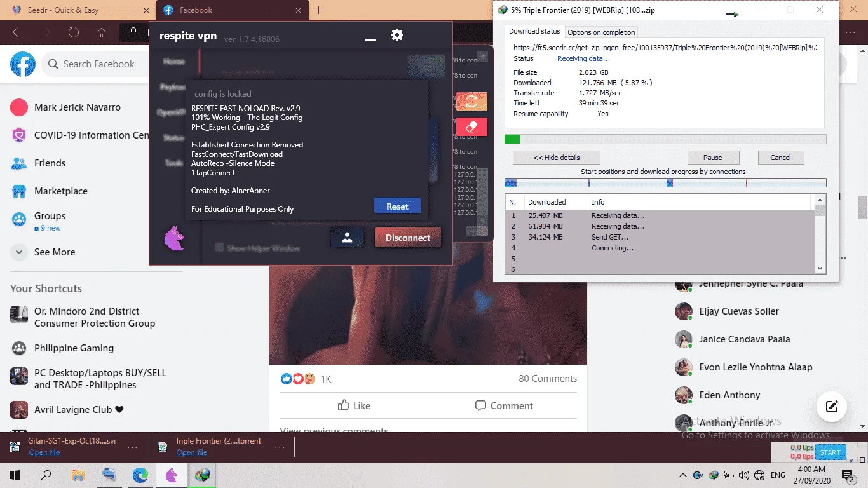The width and height of the screenshot is (868, 488).
Task: Cancel the download in IDM
Action: 780,158
